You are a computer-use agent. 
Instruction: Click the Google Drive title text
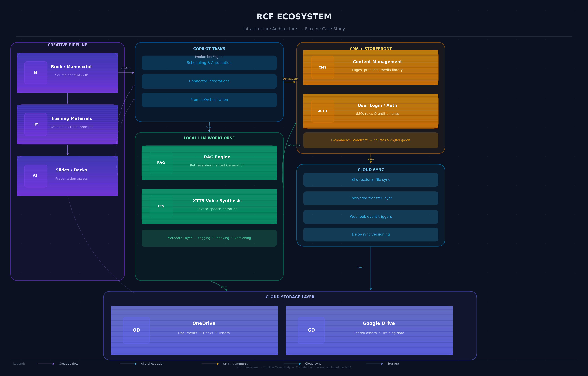(x=379, y=324)
